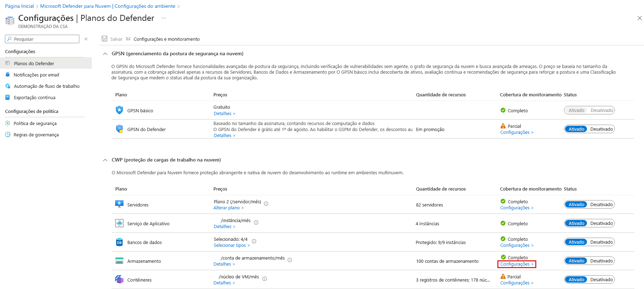Screen dimensions: 644x289
Task: Click Configurações e monitoramento toolbar label
Action: [x=166, y=39]
